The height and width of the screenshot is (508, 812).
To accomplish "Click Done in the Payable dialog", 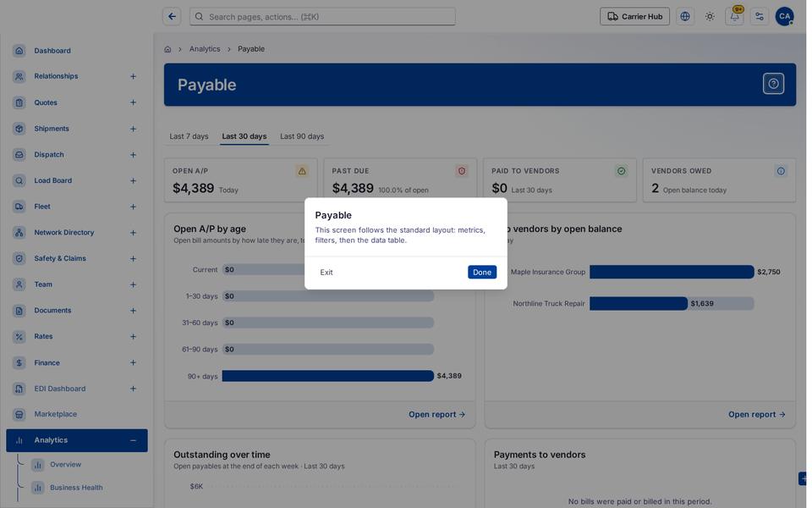I will 482,273.
